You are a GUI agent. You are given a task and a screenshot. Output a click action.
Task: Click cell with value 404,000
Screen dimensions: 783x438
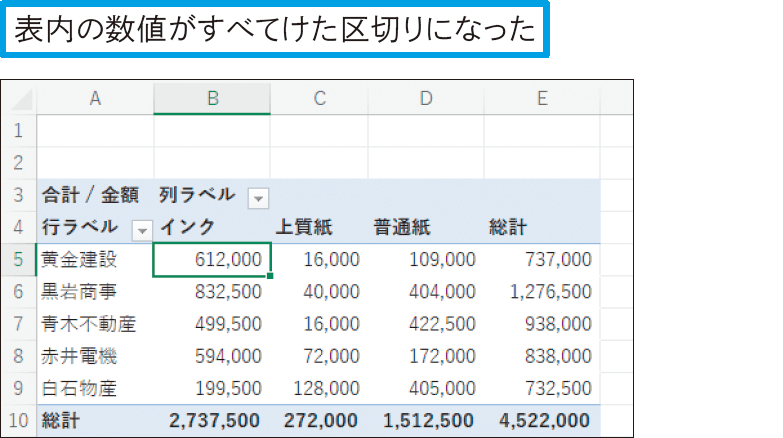click(426, 292)
